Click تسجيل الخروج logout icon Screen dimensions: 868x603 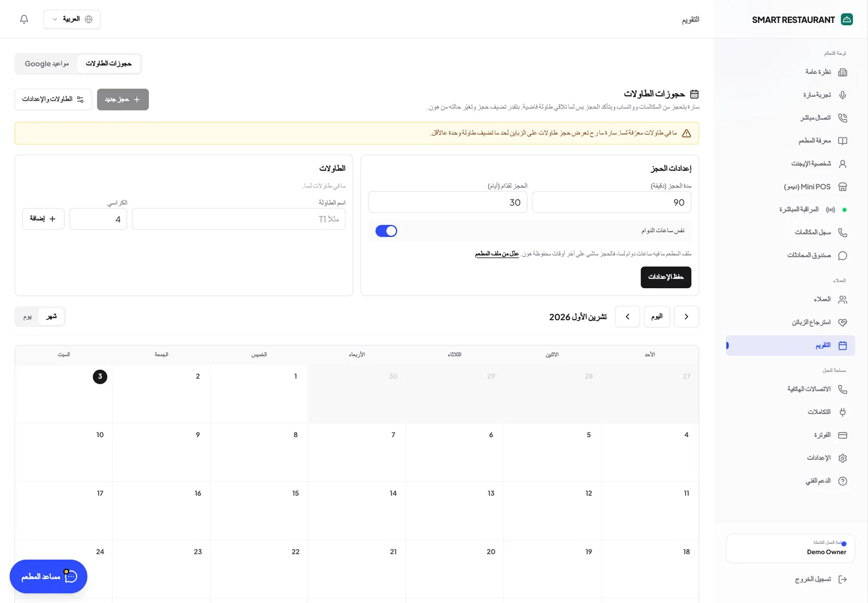click(843, 579)
